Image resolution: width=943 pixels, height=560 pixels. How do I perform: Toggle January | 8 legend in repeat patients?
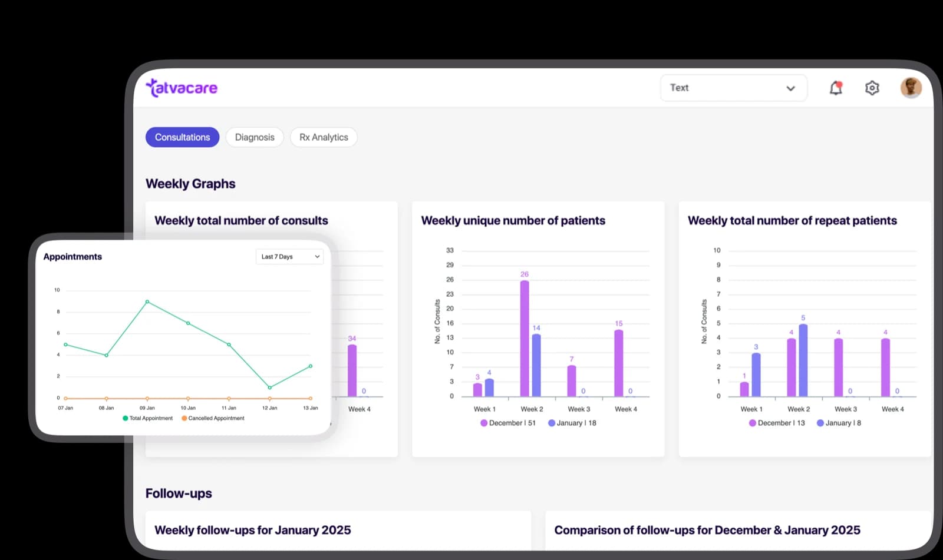[x=839, y=423]
